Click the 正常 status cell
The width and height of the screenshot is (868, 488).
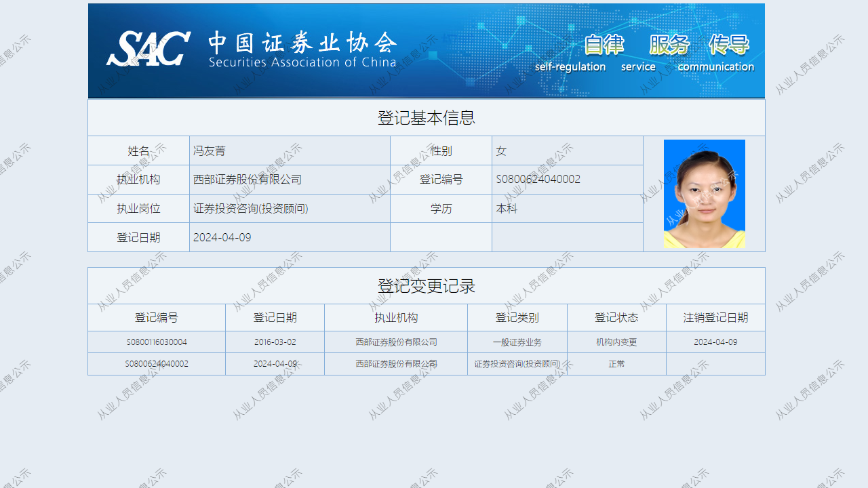pos(616,364)
